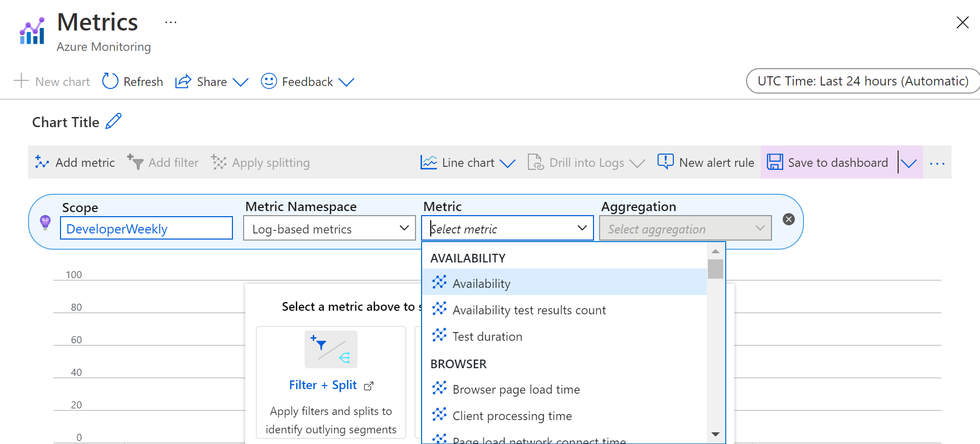Image resolution: width=980 pixels, height=444 pixels.
Task: Click the Add filter funnel icon
Action: [135, 162]
